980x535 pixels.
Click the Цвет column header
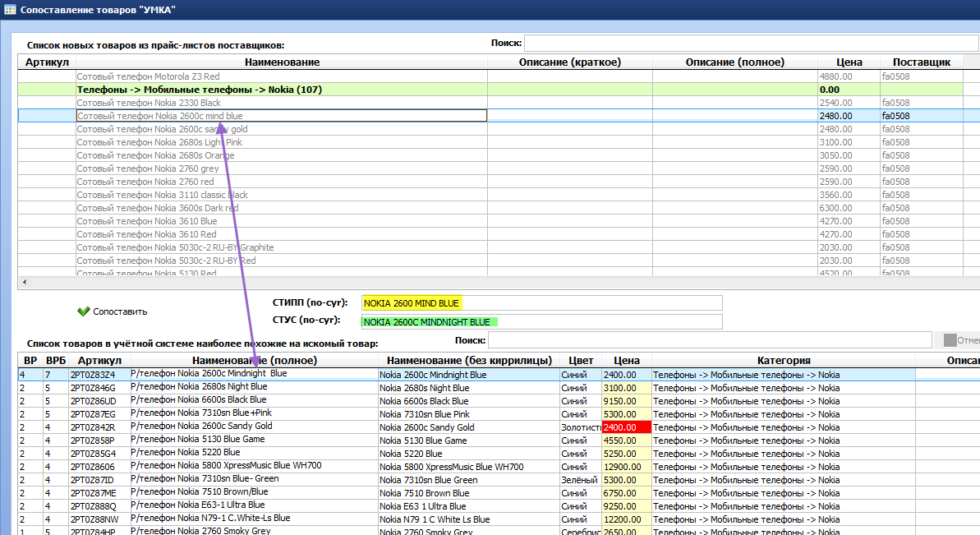point(581,360)
